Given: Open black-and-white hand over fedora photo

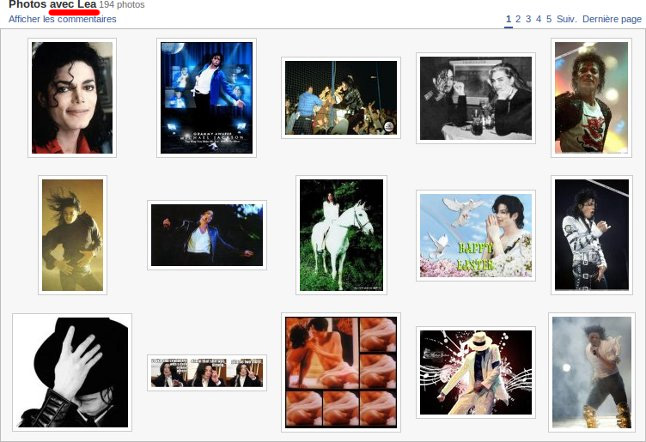Looking at the screenshot, I should pyautogui.click(x=72, y=372).
